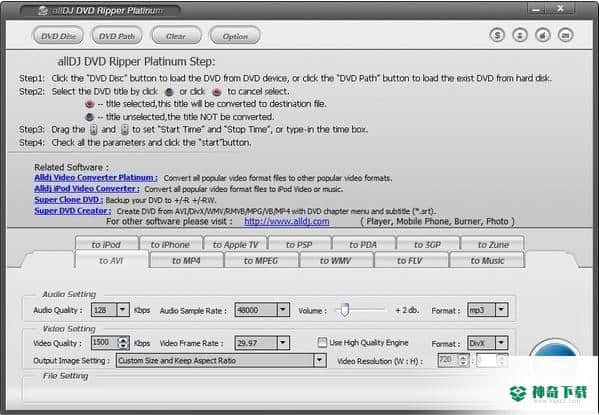Click the pencil register icon
Image resolution: width=599 pixels, height=415 pixels.
coord(543,36)
